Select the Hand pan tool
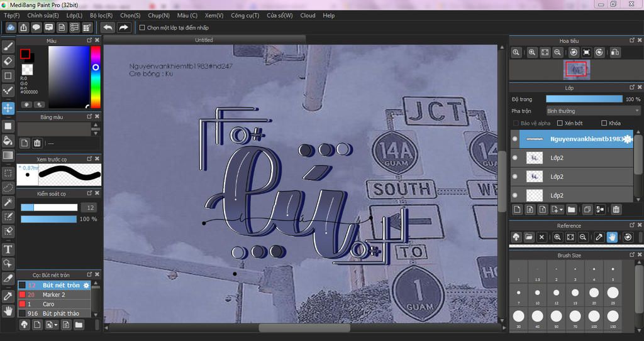The height and width of the screenshot is (341, 644). 8,311
